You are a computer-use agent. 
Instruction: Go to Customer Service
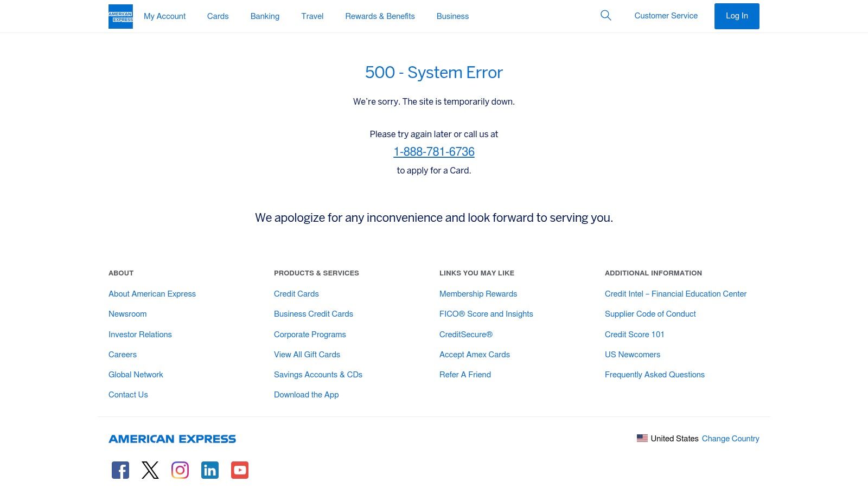666,16
